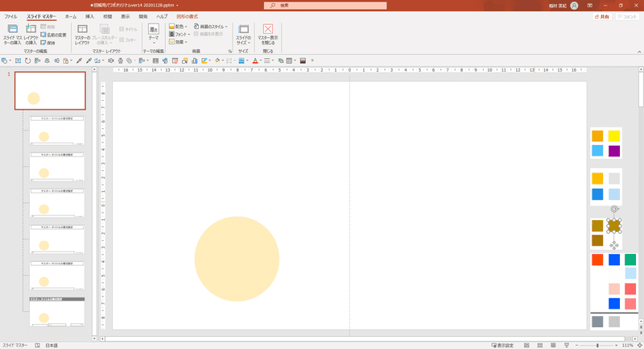Open the Background Styles dropdown
The image size is (644, 349).
click(210, 27)
